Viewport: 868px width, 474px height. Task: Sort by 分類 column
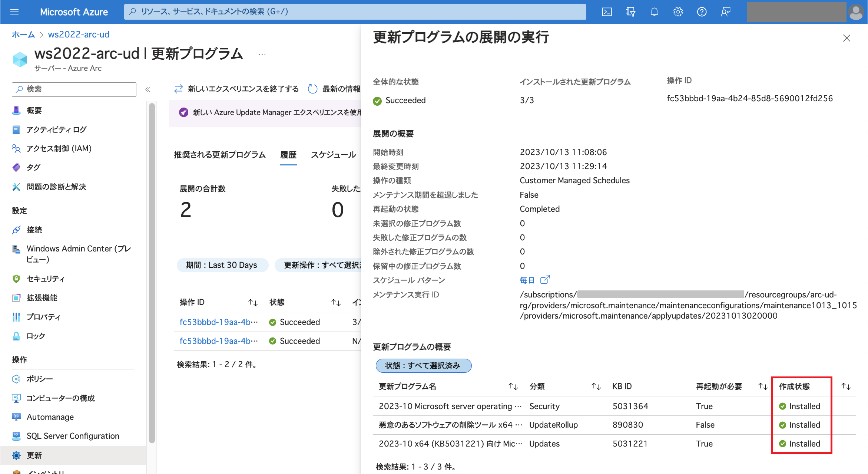click(x=596, y=386)
